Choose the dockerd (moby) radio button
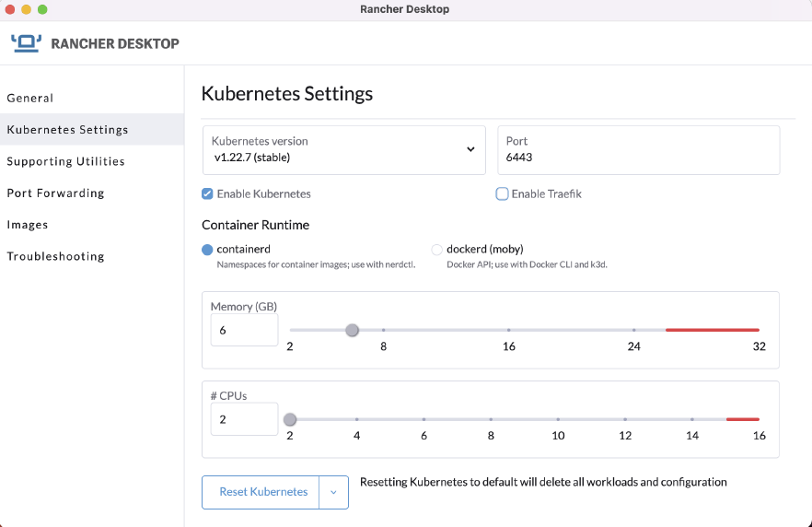 (436, 250)
